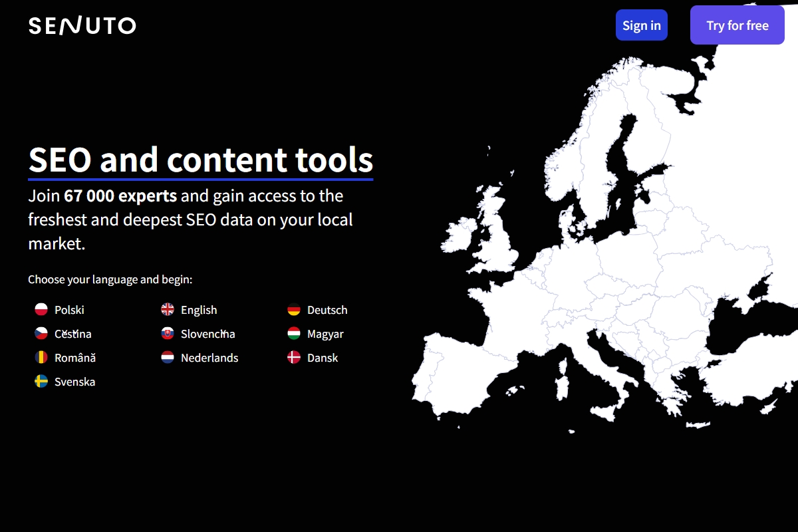The width and height of the screenshot is (798, 532).
Task: Switch to Nederlands language
Action: coord(209,358)
